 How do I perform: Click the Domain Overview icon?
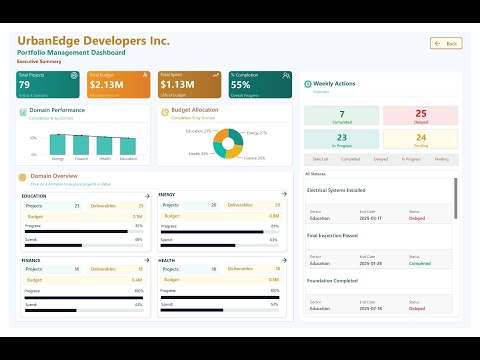click(22, 177)
